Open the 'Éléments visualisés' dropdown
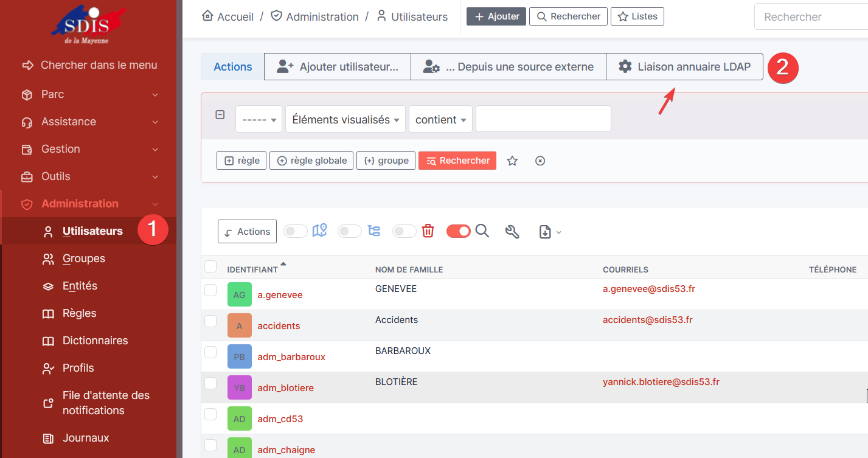 346,120
